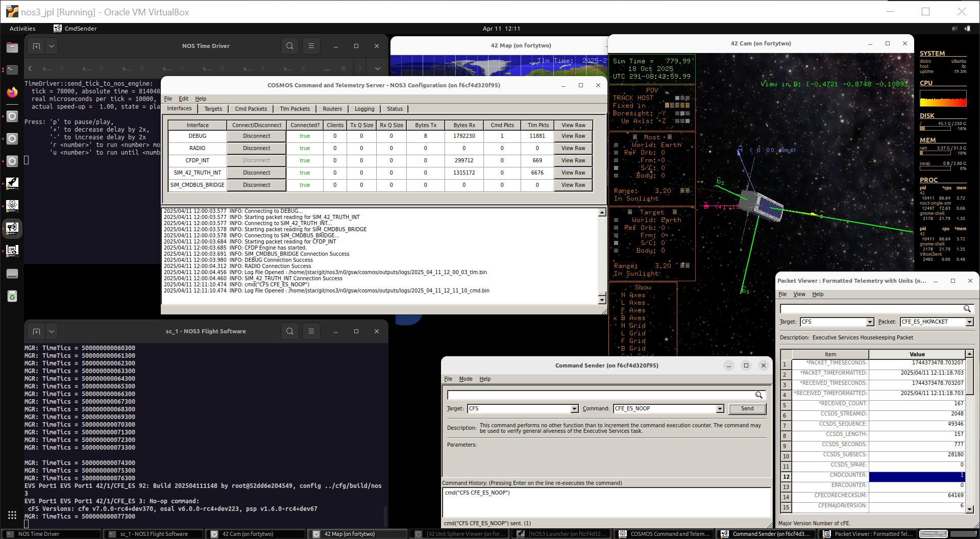Viewport: 980px width, 539px height.
Task: Switch to Targets tab in COSMOS server
Action: pyautogui.click(x=213, y=109)
